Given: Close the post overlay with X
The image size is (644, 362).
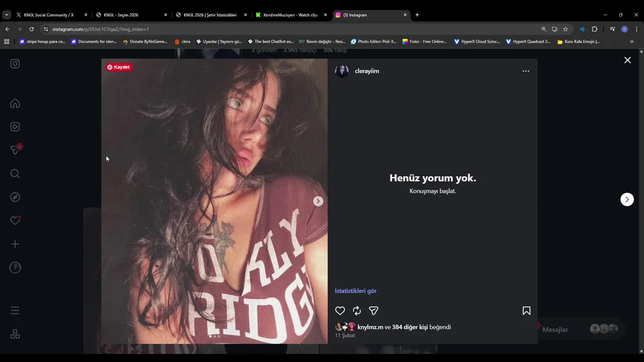Looking at the screenshot, I should point(627,60).
